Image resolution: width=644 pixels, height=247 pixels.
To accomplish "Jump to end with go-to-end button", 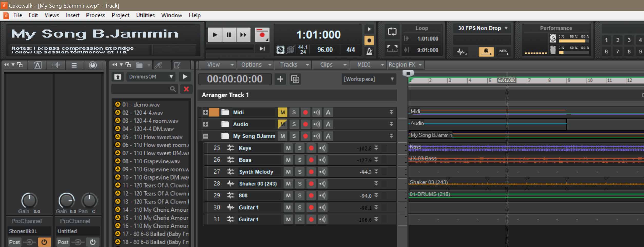I will 262,48.
